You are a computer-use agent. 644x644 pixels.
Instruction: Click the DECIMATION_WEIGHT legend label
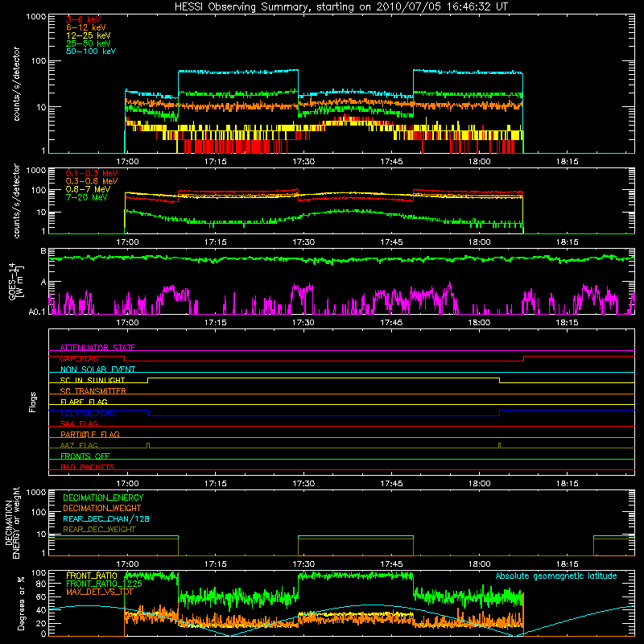(x=102, y=508)
